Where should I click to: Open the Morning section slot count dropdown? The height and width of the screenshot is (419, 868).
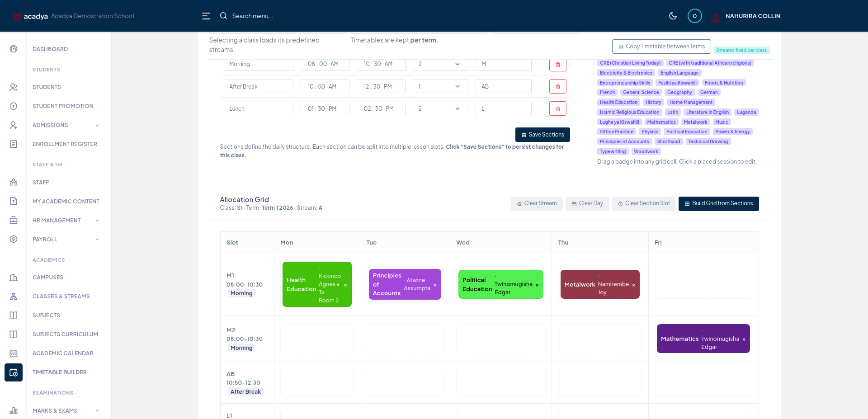click(x=439, y=64)
